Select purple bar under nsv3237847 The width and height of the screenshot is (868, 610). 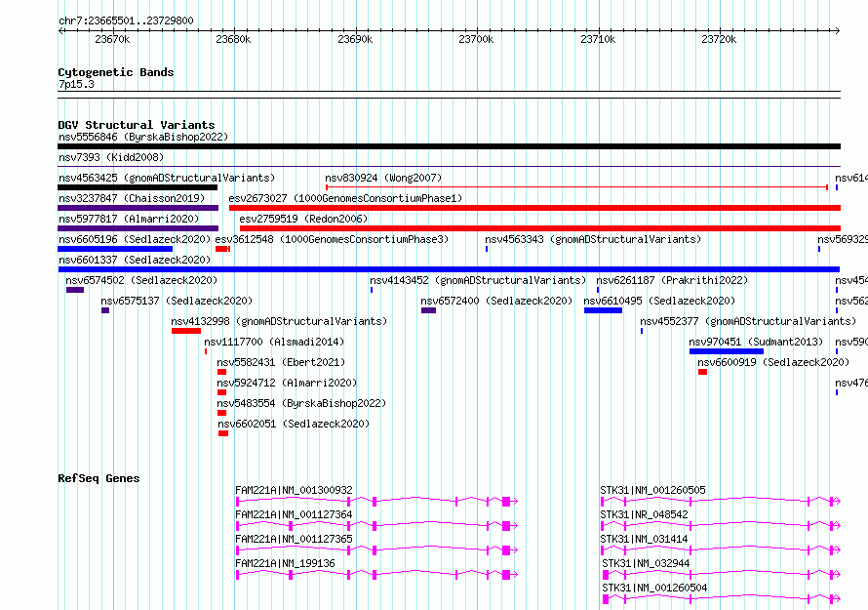[138, 208]
